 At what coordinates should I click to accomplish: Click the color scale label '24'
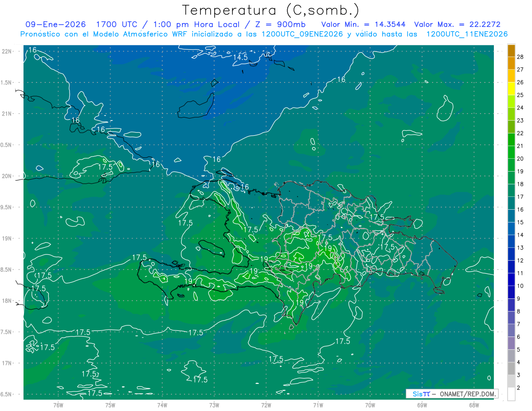520,108
